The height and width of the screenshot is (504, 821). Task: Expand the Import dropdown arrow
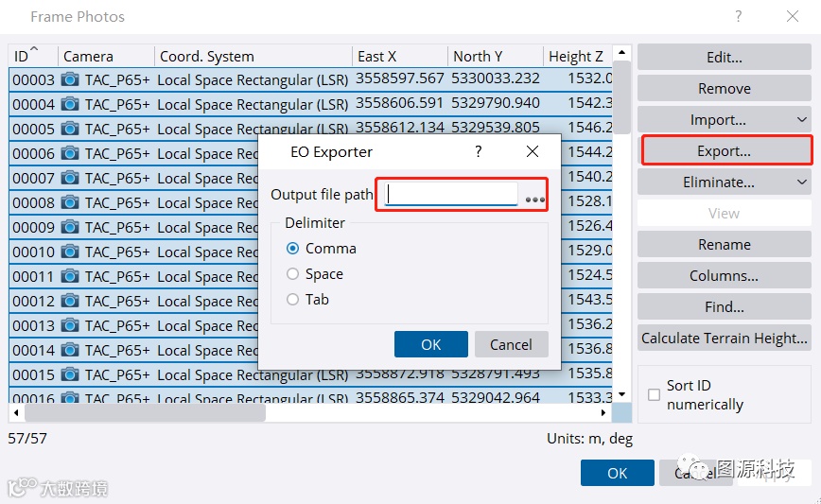802,120
